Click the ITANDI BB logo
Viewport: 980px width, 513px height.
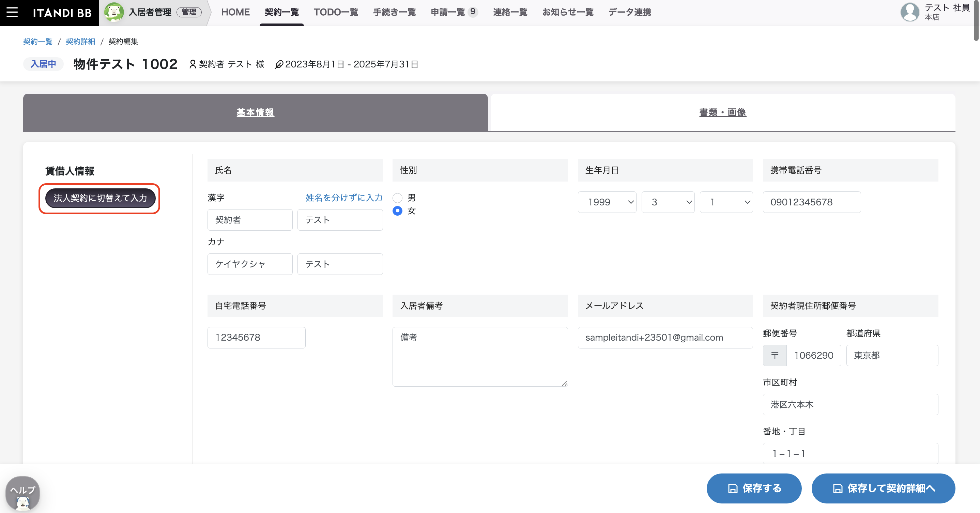tap(62, 13)
